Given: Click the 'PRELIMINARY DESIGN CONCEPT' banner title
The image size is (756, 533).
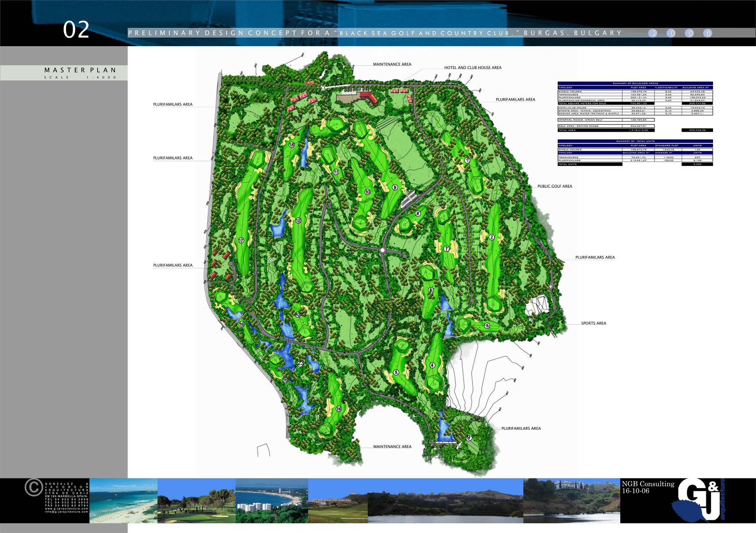Looking at the screenshot, I should (x=374, y=33).
